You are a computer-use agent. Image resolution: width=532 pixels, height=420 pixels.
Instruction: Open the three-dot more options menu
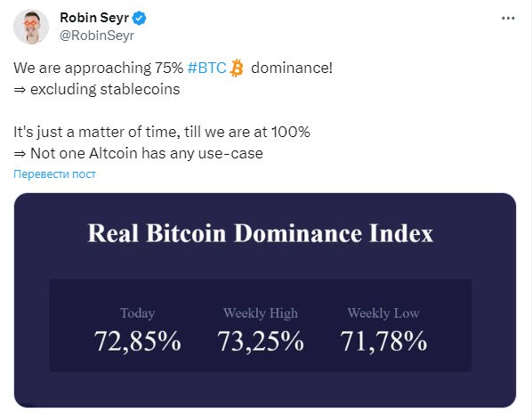pos(508,19)
